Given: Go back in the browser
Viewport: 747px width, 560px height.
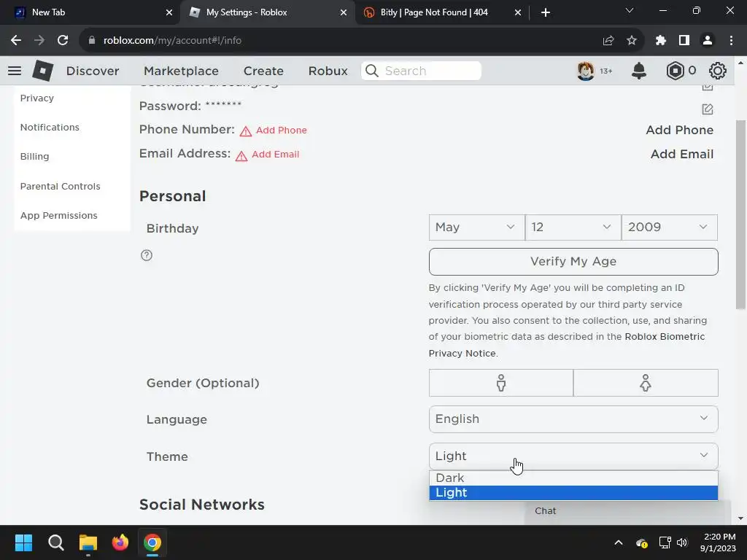Looking at the screenshot, I should (16, 41).
